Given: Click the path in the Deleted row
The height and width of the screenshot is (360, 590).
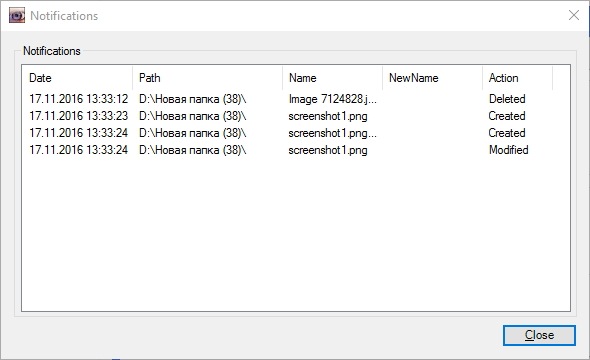Looking at the screenshot, I should 192,99.
